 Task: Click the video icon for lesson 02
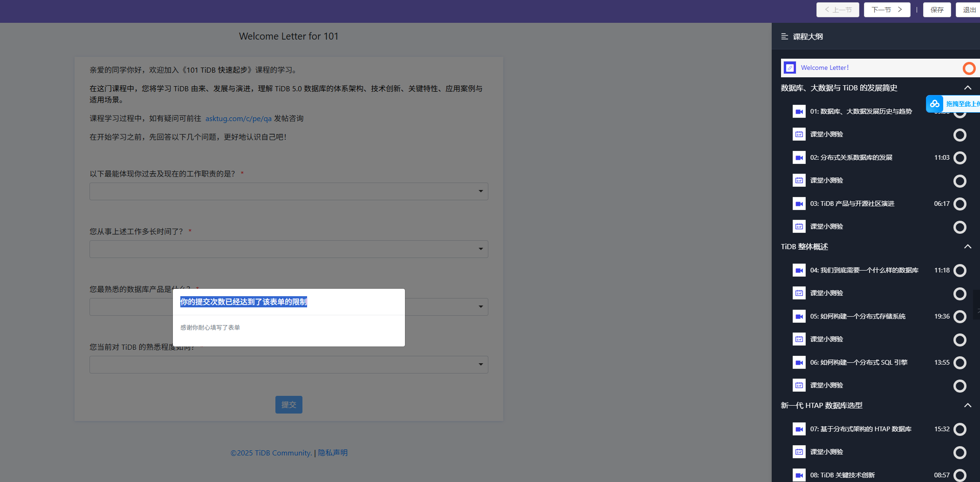click(799, 157)
